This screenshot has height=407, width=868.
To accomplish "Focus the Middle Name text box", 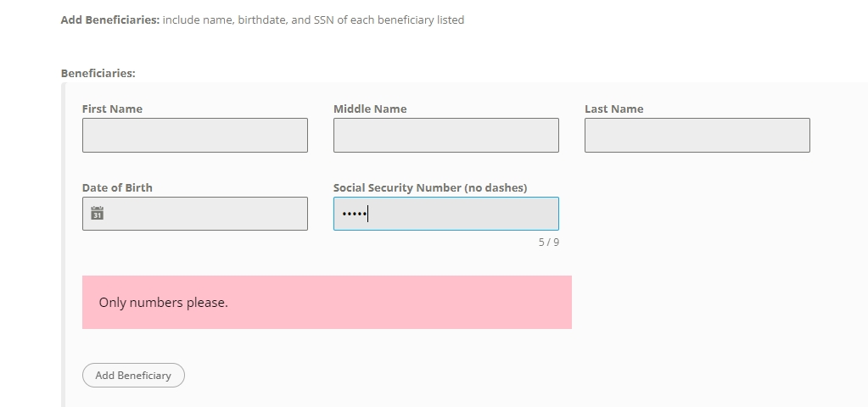I will [x=446, y=135].
